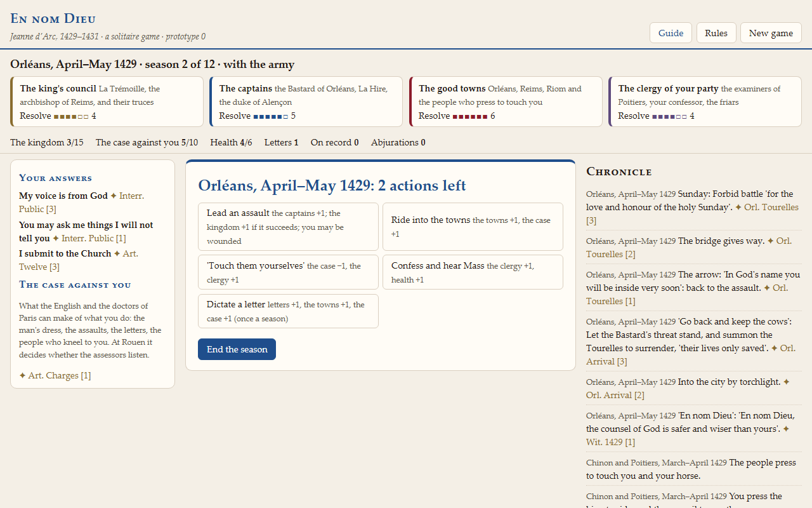812x508 pixels.
Task: Open the Guide
Action: (671, 33)
